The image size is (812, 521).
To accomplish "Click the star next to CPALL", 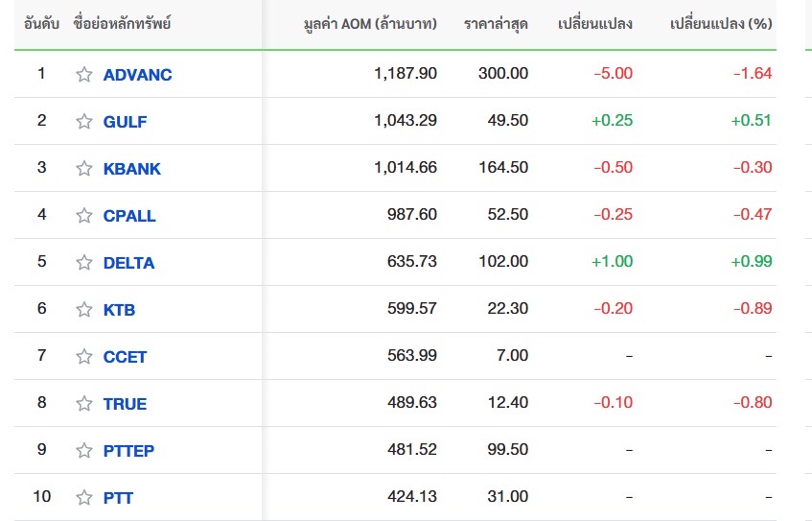I will (x=84, y=215).
